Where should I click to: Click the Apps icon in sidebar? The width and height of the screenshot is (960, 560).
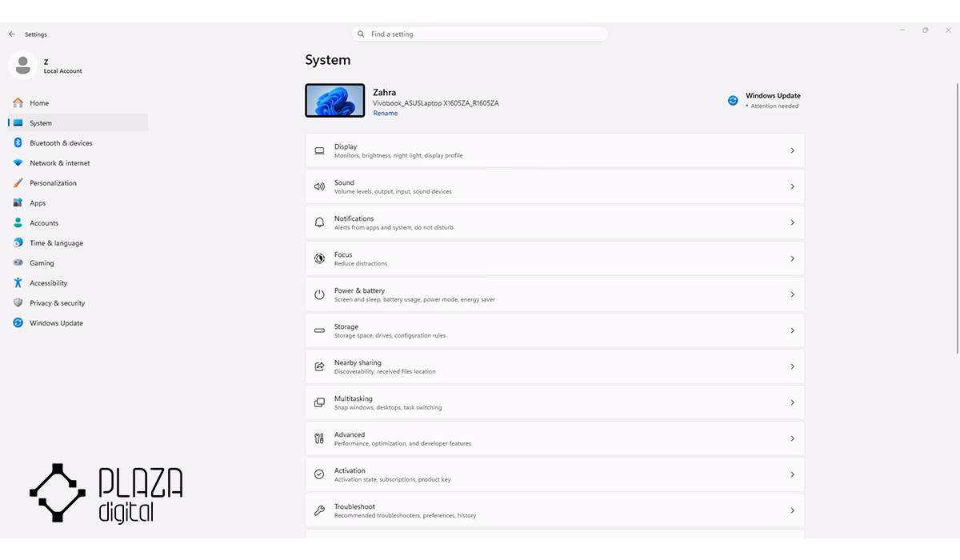[x=18, y=203]
